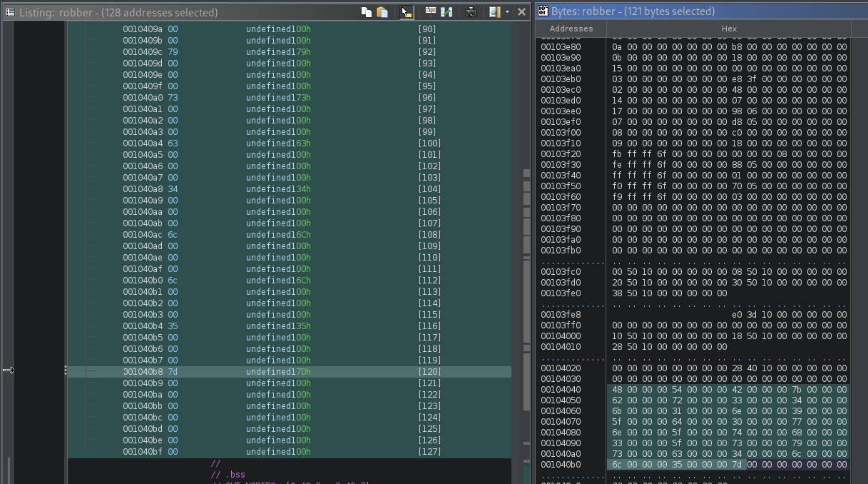Viewport: 868px width, 484px height.
Task: Select array index [104] in Listing
Action: pyautogui.click(x=429, y=189)
